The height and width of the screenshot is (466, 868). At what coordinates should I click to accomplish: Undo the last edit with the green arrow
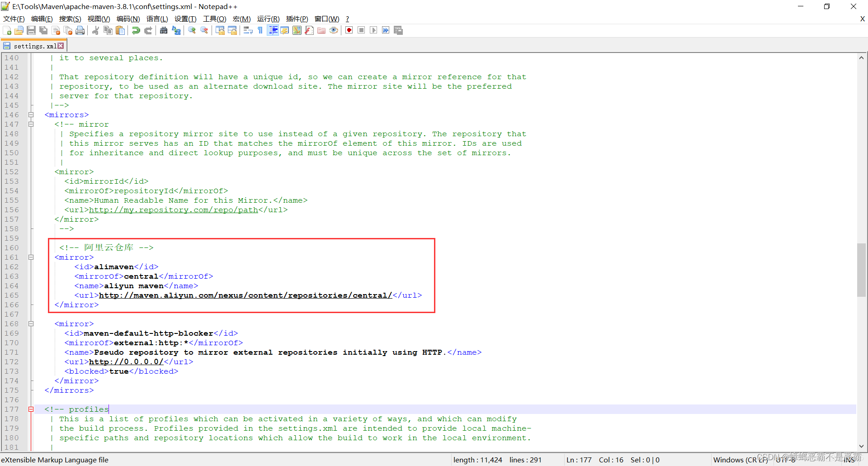[x=136, y=30]
